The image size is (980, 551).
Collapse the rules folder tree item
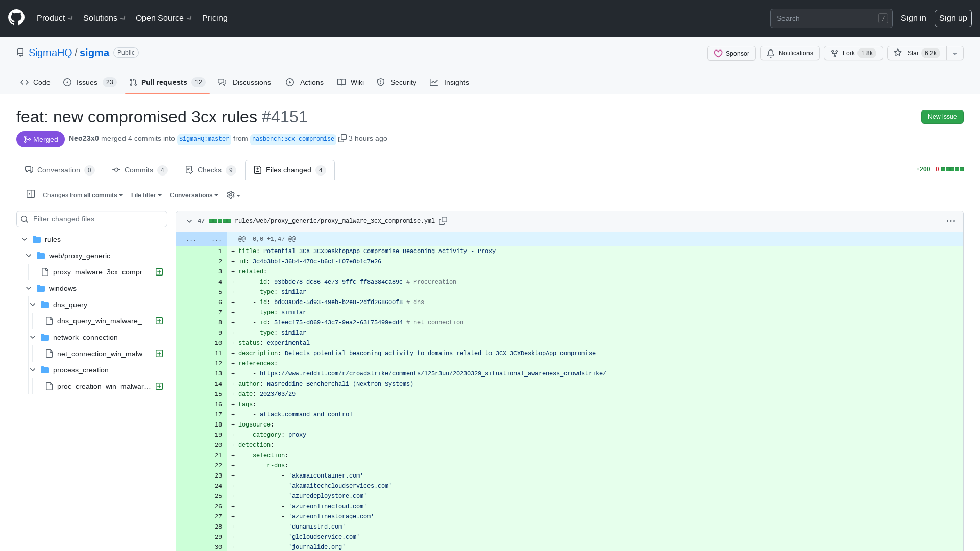coord(23,239)
